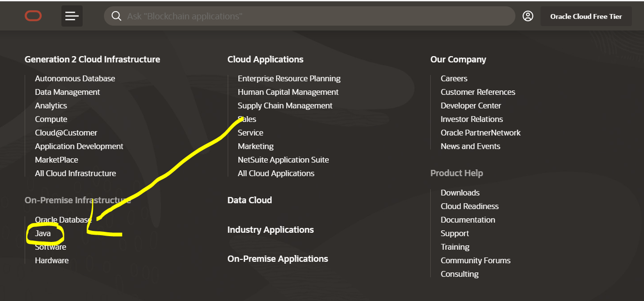644x301 pixels.
Task: Open NetSuite Application Suite link
Action: tap(283, 160)
